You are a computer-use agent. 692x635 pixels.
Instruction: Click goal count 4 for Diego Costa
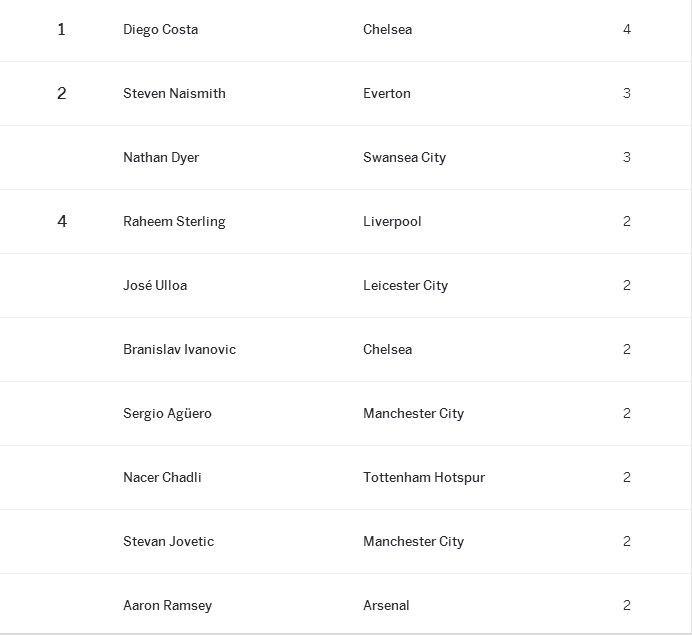click(627, 30)
